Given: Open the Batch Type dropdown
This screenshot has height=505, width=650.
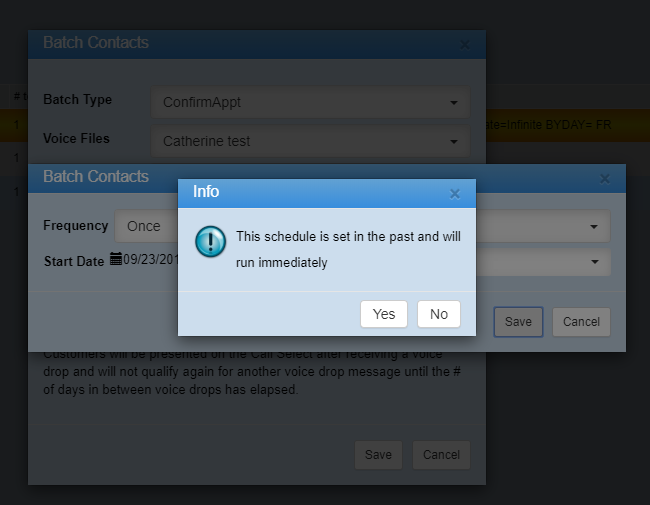Looking at the screenshot, I should [x=310, y=102].
